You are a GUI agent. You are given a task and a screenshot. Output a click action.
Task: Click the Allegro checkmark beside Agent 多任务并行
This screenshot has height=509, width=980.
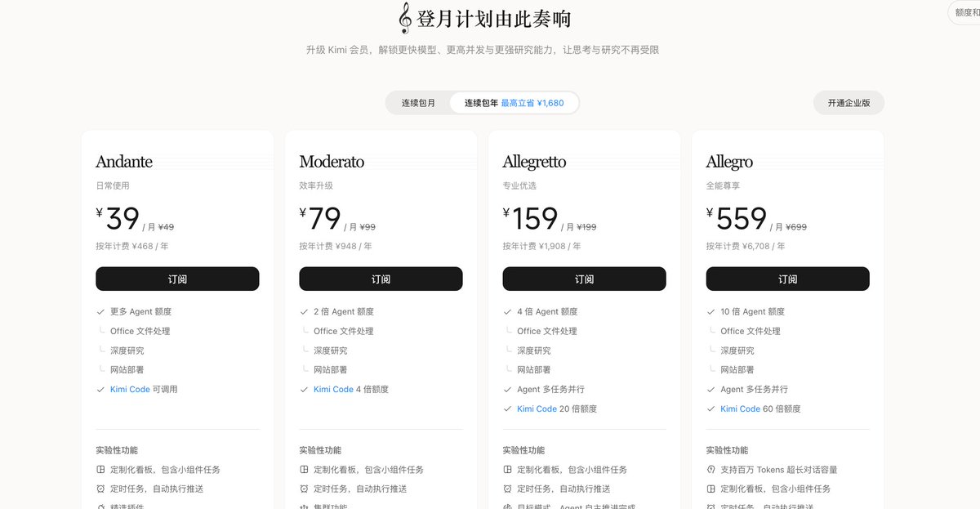(x=710, y=390)
